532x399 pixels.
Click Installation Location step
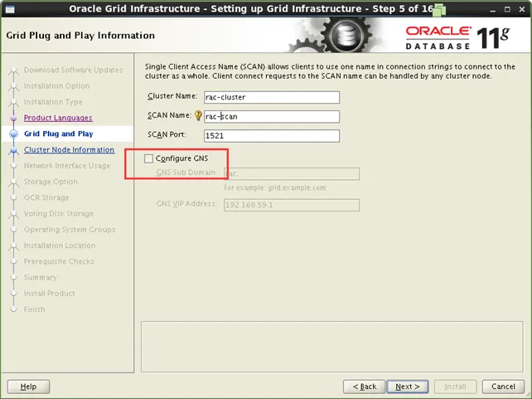click(60, 246)
